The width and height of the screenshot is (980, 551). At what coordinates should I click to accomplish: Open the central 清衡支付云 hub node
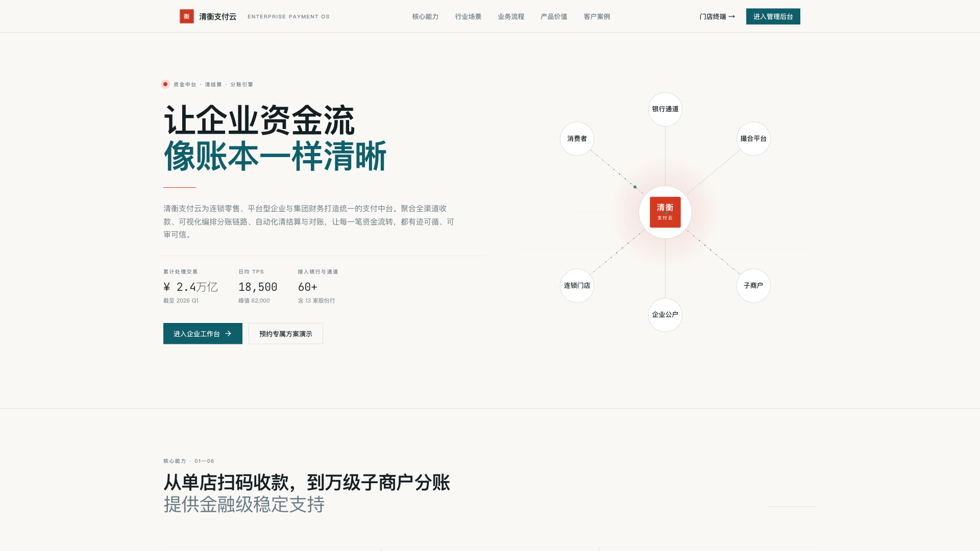(665, 212)
